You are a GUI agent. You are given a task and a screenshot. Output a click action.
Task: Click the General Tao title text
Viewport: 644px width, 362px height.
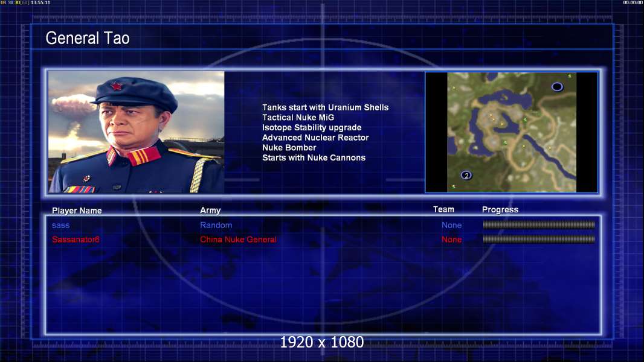(88, 38)
